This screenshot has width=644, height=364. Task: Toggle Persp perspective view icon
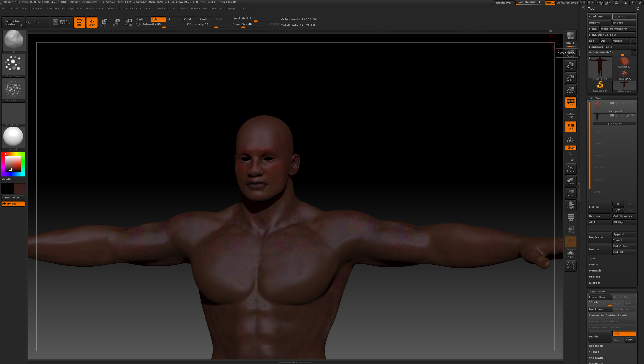pyautogui.click(x=570, y=102)
